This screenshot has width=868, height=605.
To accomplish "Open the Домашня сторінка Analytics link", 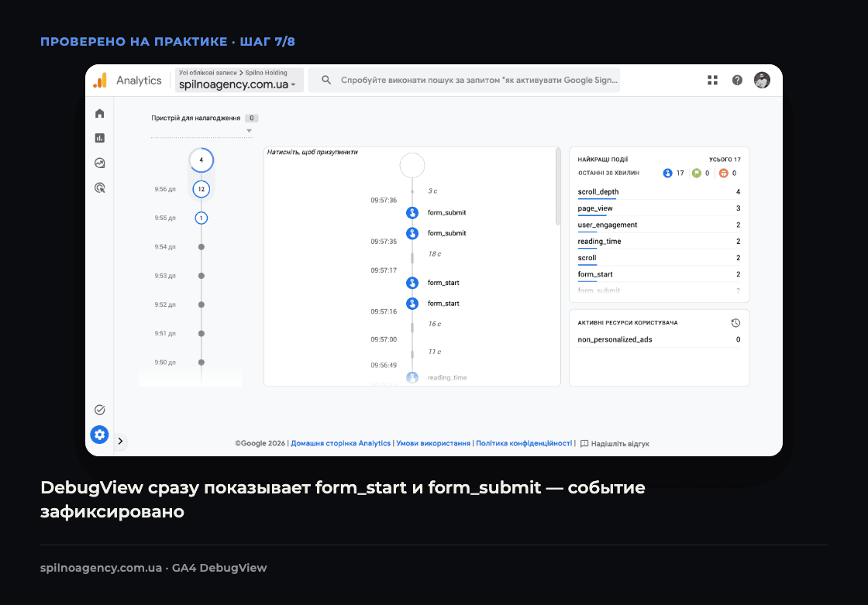I will pos(341,443).
